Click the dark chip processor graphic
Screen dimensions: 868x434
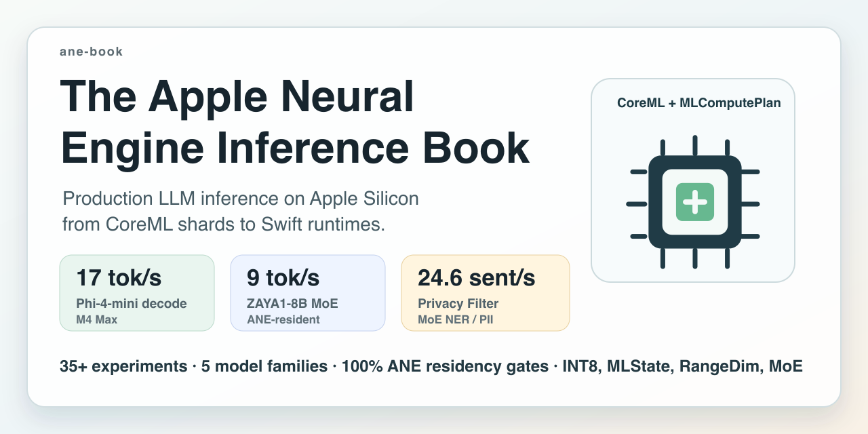693,202
